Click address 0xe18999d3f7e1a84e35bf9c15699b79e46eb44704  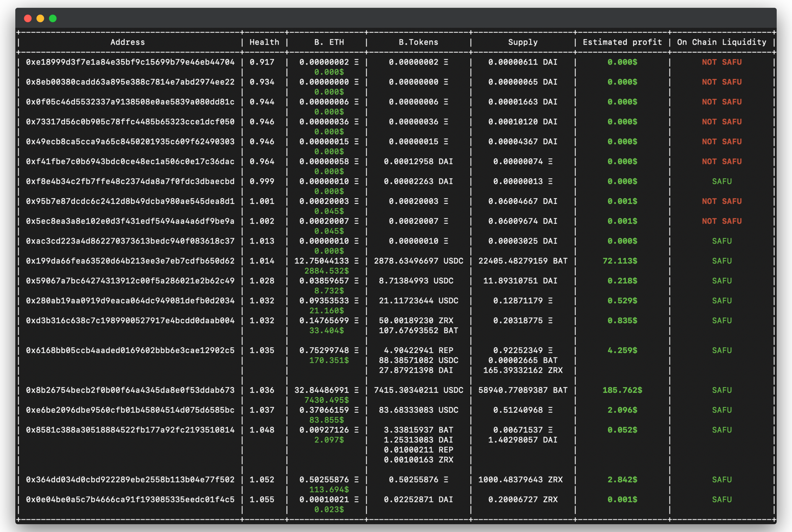130,62
